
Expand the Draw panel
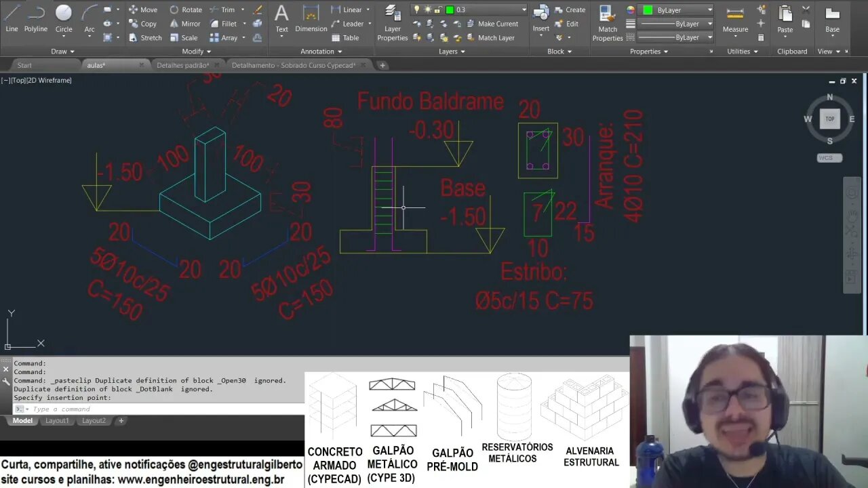pyautogui.click(x=62, y=52)
